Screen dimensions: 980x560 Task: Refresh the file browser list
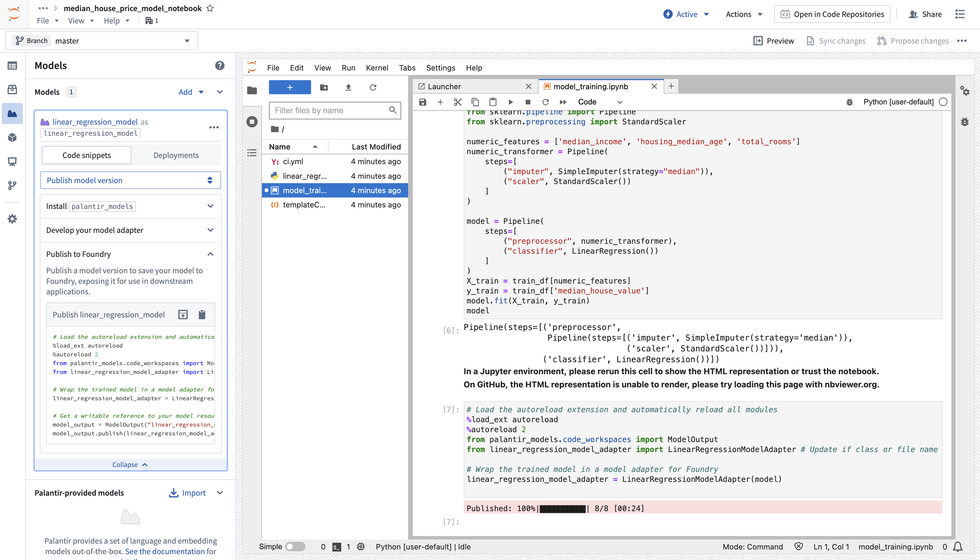[x=373, y=87]
